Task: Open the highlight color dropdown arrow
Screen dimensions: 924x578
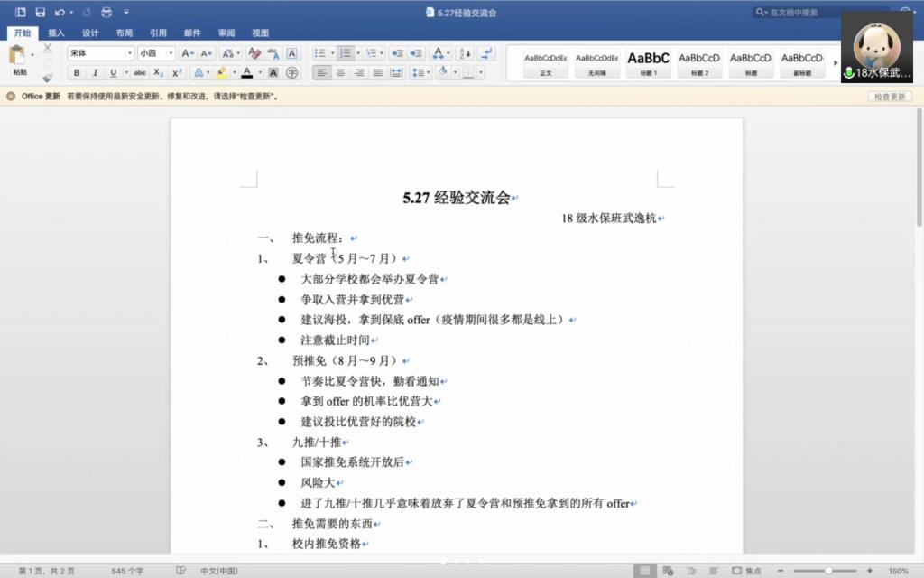Action: pyautogui.click(x=235, y=72)
